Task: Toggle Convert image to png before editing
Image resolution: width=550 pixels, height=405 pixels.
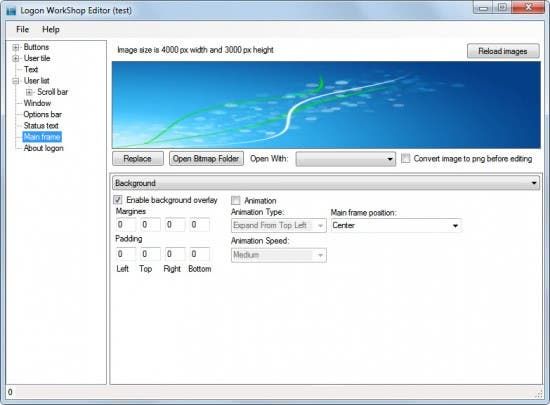Action: click(406, 158)
